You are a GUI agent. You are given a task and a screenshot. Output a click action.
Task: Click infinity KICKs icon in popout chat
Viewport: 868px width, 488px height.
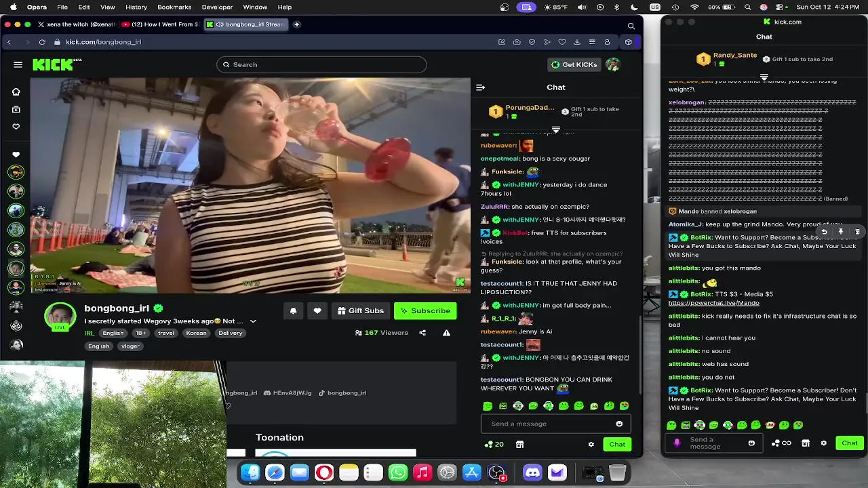click(x=782, y=443)
